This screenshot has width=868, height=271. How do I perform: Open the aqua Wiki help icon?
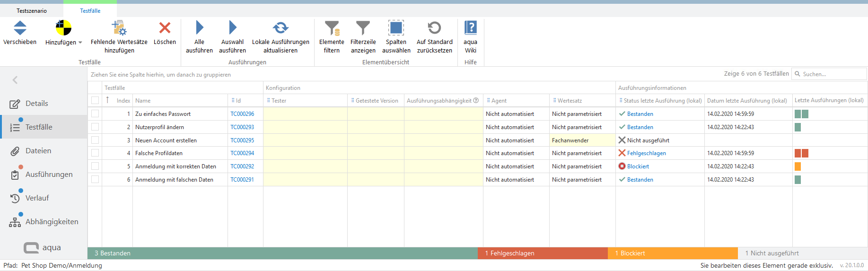[x=470, y=28]
